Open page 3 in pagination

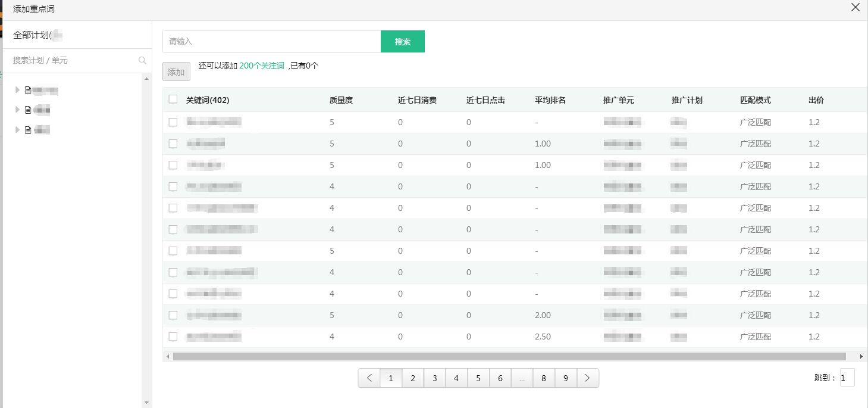[435, 378]
